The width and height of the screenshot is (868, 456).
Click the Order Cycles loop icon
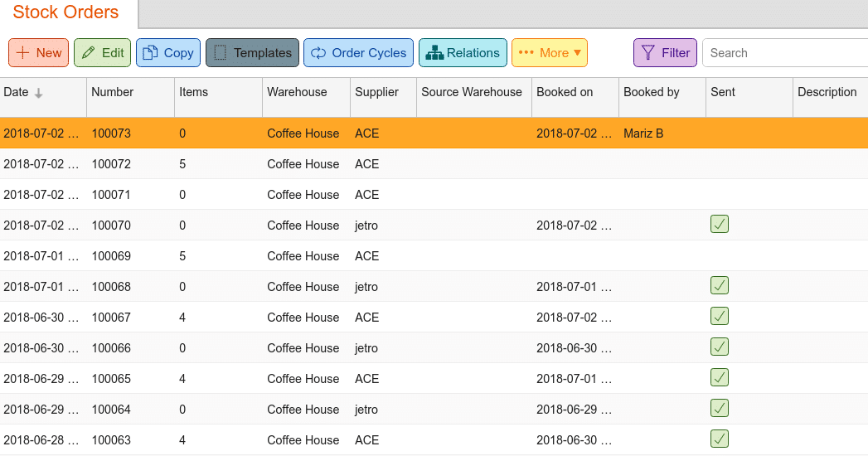[x=318, y=53]
